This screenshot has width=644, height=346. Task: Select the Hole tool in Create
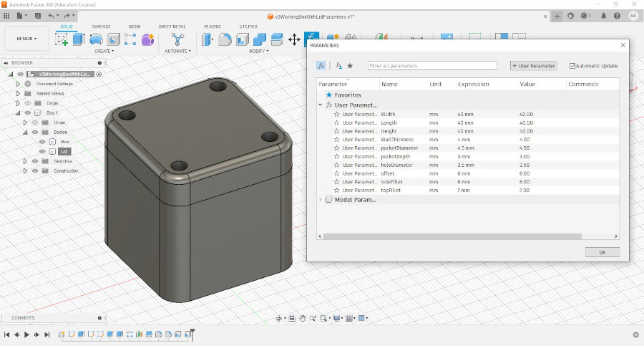pyautogui.click(x=113, y=39)
